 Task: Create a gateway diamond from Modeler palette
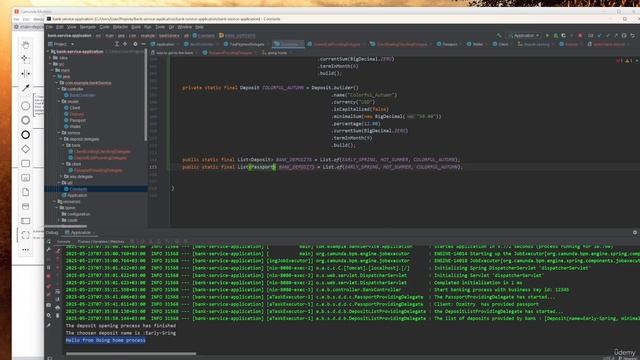(x=25, y=149)
